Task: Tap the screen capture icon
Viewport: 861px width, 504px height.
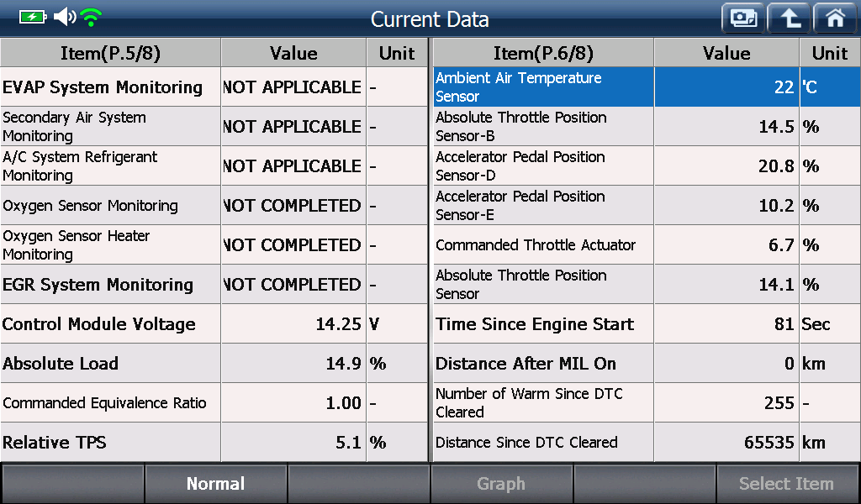Action: (743, 18)
